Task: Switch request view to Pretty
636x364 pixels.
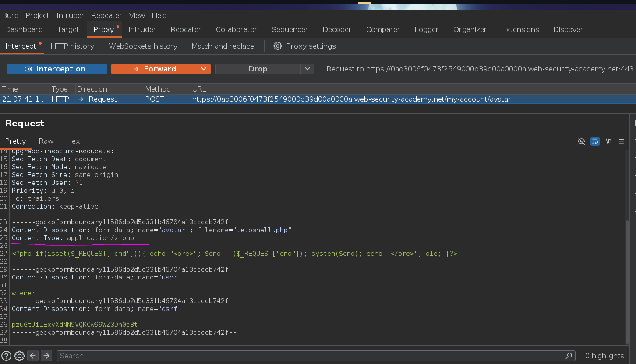Action: point(16,141)
